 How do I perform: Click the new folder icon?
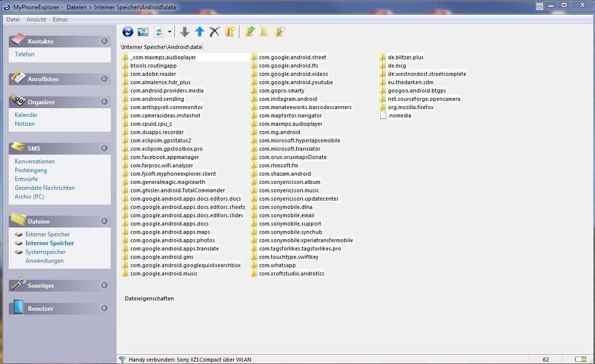[230, 32]
